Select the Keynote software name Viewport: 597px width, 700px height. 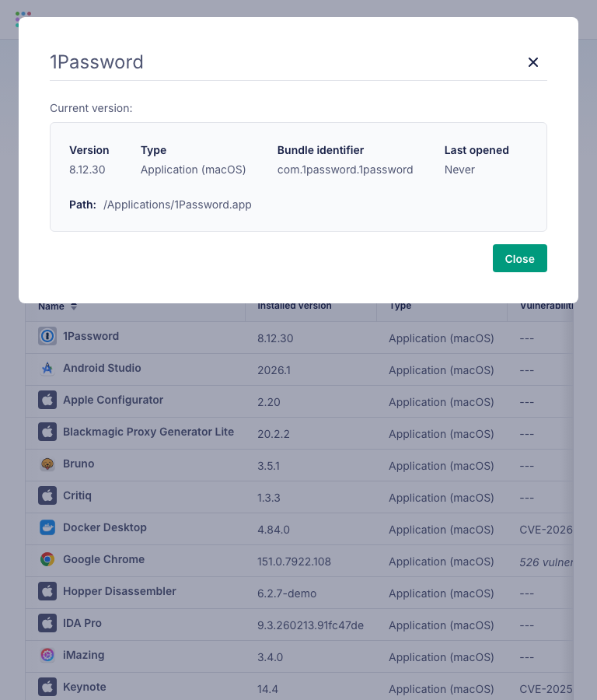[x=84, y=687]
